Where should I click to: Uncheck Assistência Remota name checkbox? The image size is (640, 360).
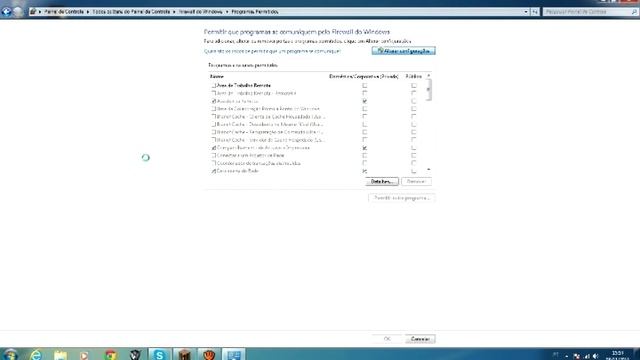tap(213, 101)
